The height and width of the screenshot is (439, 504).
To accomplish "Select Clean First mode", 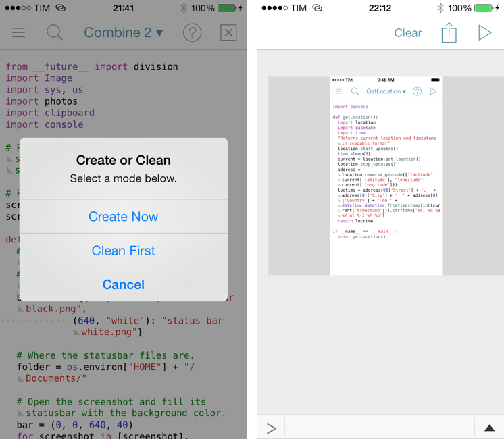I will [x=123, y=251].
